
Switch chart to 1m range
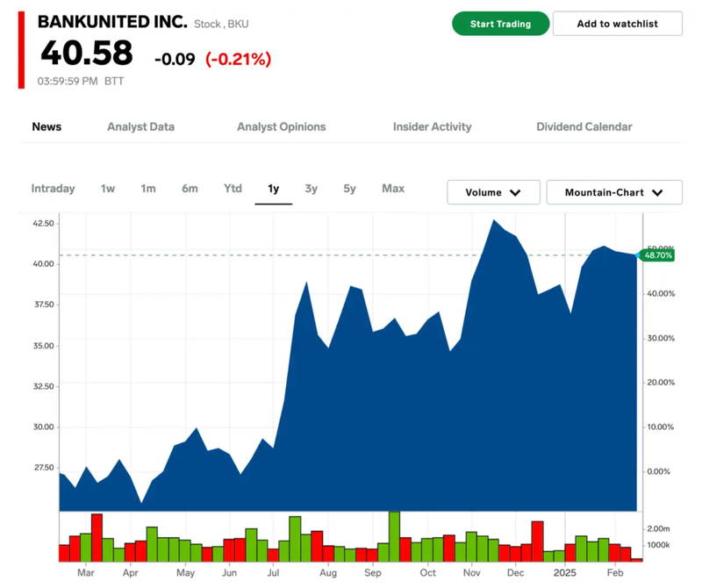pos(148,189)
